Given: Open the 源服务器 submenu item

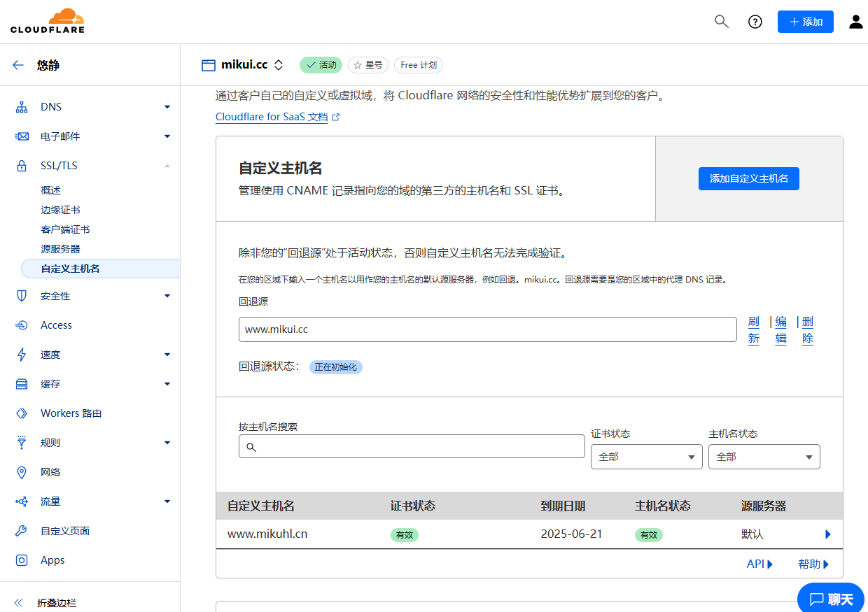Looking at the screenshot, I should coord(60,249).
